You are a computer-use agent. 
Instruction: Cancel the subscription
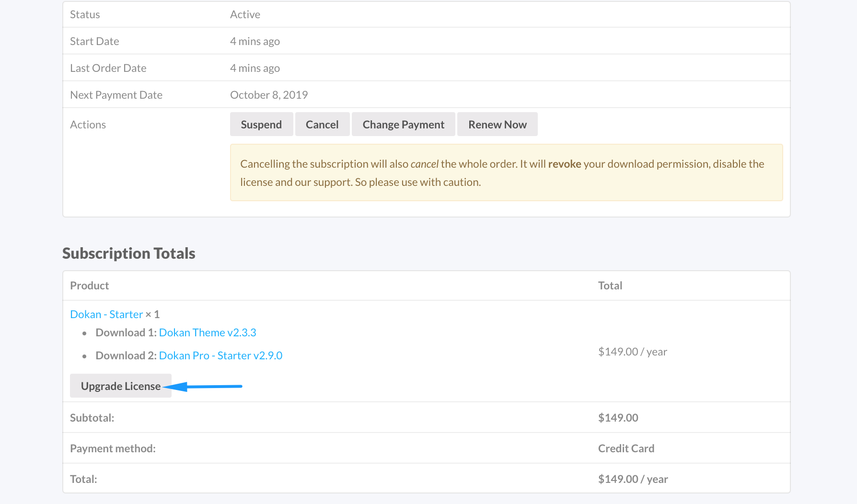tap(322, 124)
